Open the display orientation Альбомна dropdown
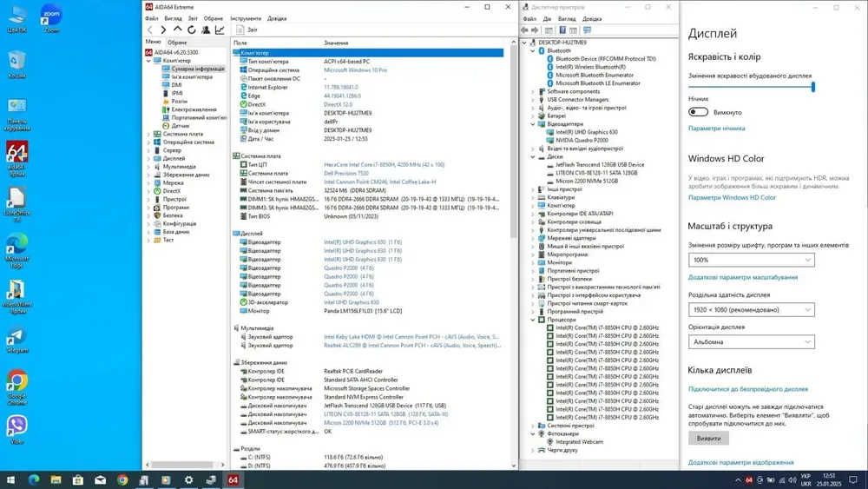Screen dimensions: 868x489 pyautogui.click(x=752, y=341)
